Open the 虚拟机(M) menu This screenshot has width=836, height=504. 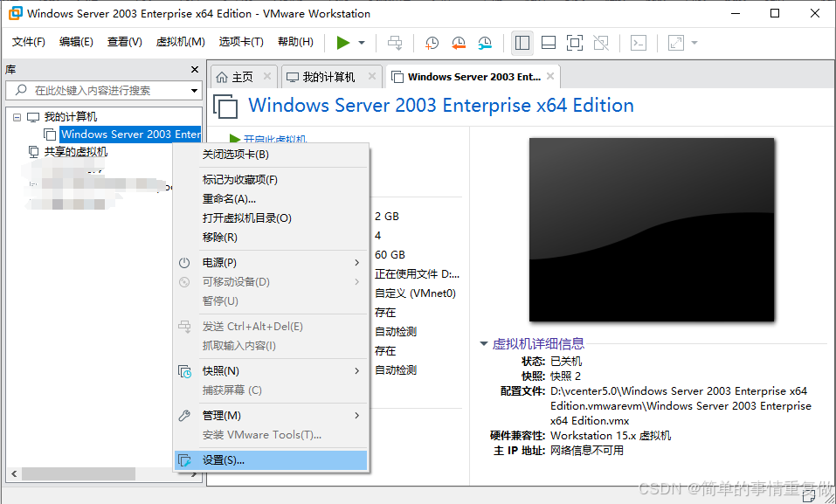click(x=180, y=42)
